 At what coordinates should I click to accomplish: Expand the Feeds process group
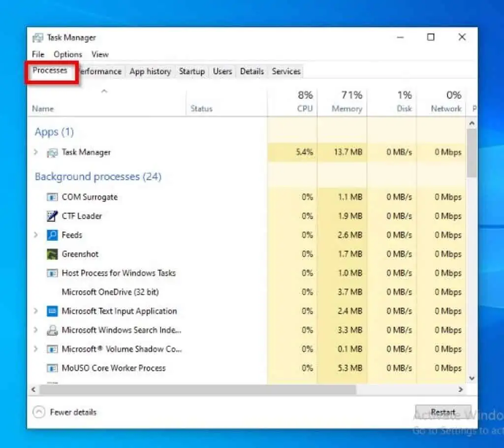(35, 235)
